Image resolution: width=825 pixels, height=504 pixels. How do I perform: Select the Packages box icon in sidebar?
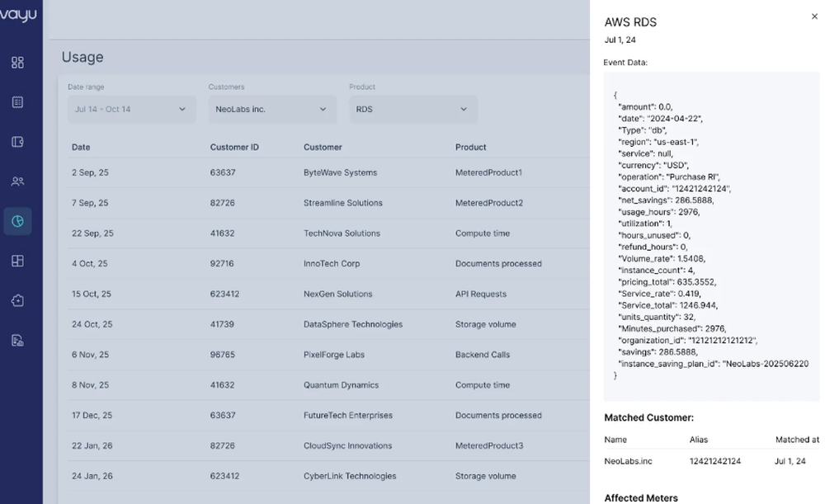[x=18, y=300]
